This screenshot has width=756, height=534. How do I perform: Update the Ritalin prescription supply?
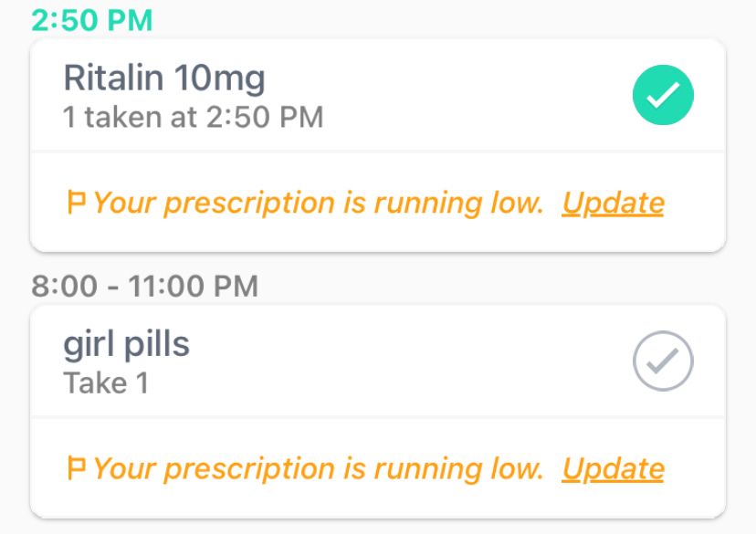614,202
